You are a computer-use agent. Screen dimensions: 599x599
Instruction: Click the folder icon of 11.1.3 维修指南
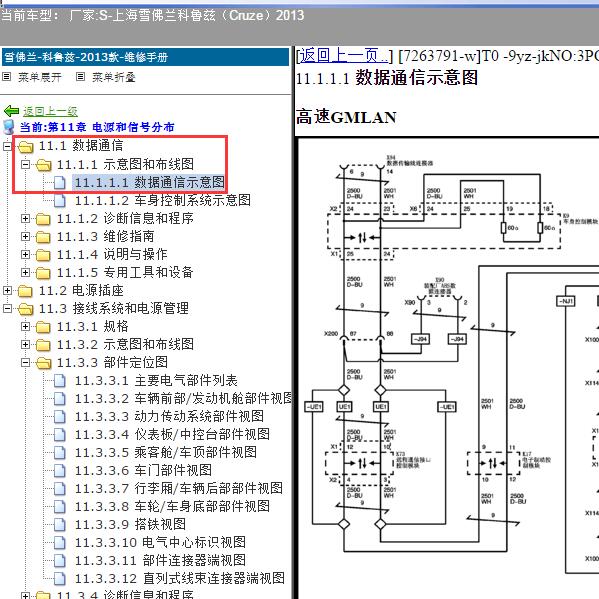click(x=43, y=237)
